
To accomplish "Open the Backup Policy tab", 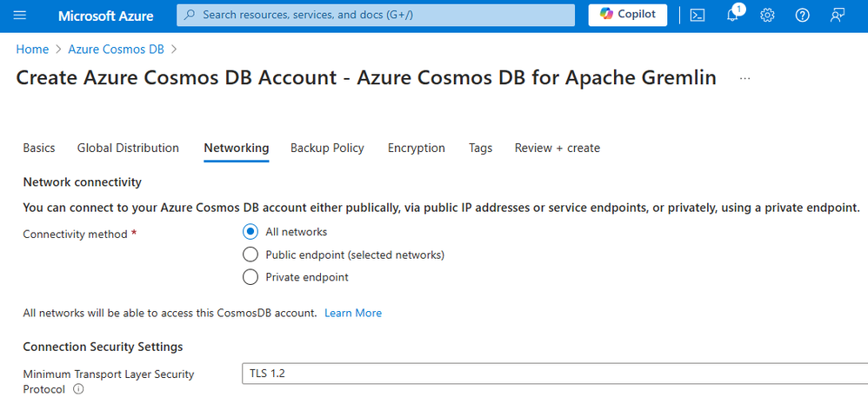I will pyautogui.click(x=327, y=148).
